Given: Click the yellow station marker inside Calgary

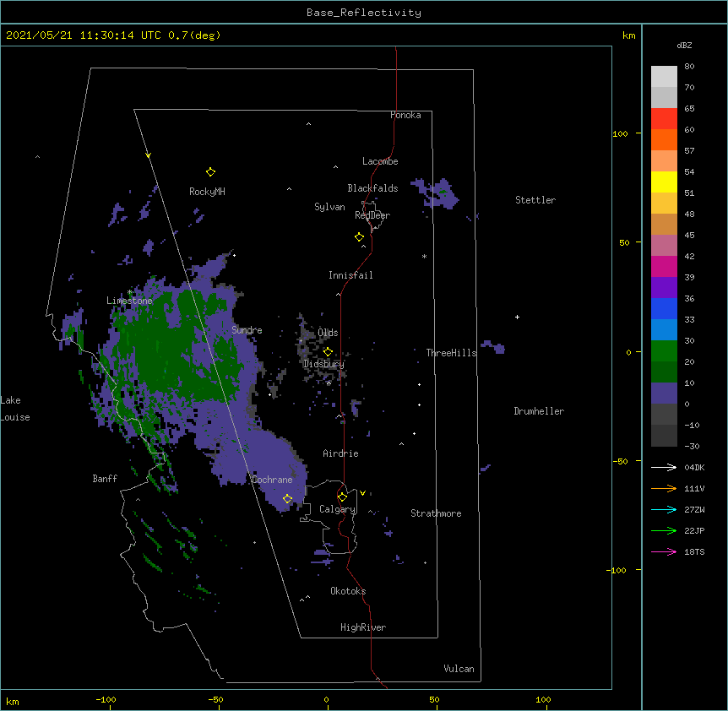Looking at the screenshot, I should pos(342,497).
